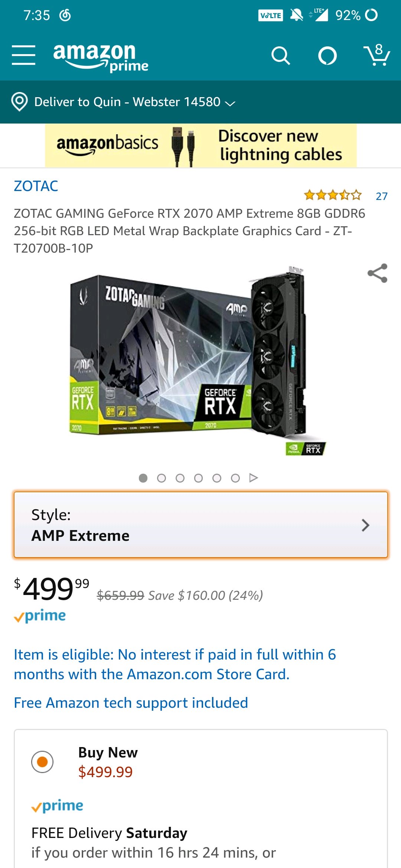The width and height of the screenshot is (401, 868).
Task: Share this product using the share icon
Action: tap(377, 273)
